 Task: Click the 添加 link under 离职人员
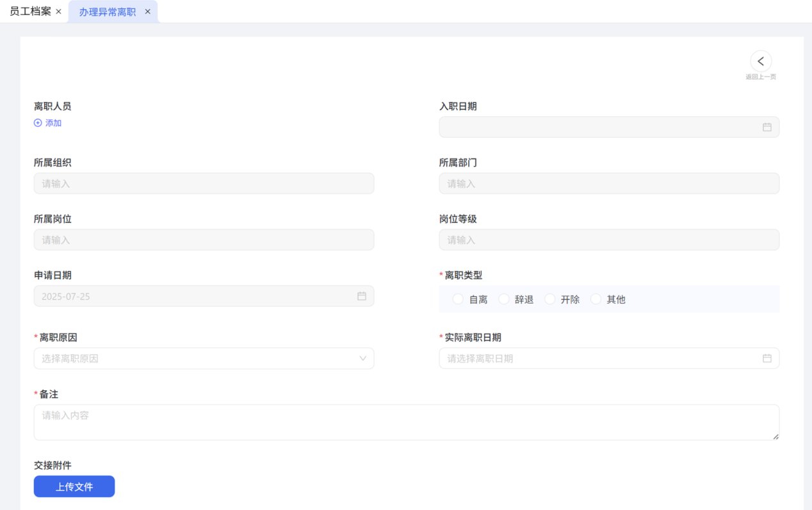click(x=53, y=123)
